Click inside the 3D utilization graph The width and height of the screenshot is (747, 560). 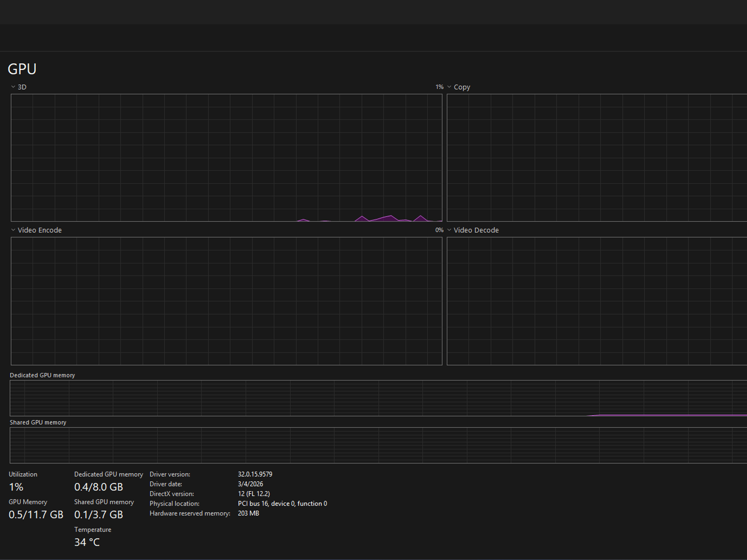(227, 158)
